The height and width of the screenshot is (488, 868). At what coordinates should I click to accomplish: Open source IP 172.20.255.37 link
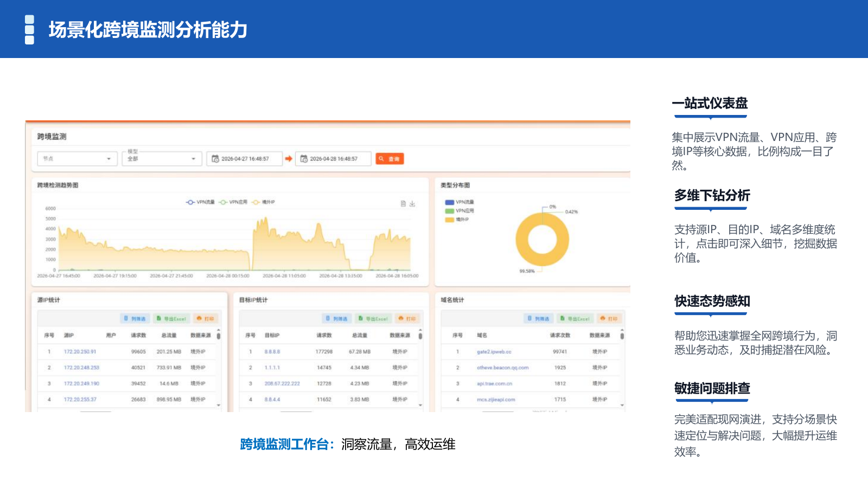80,400
